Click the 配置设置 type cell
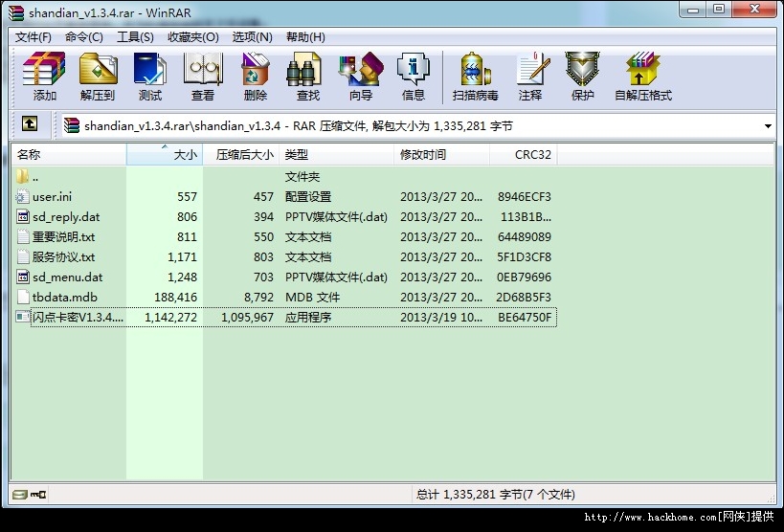 [x=308, y=196]
